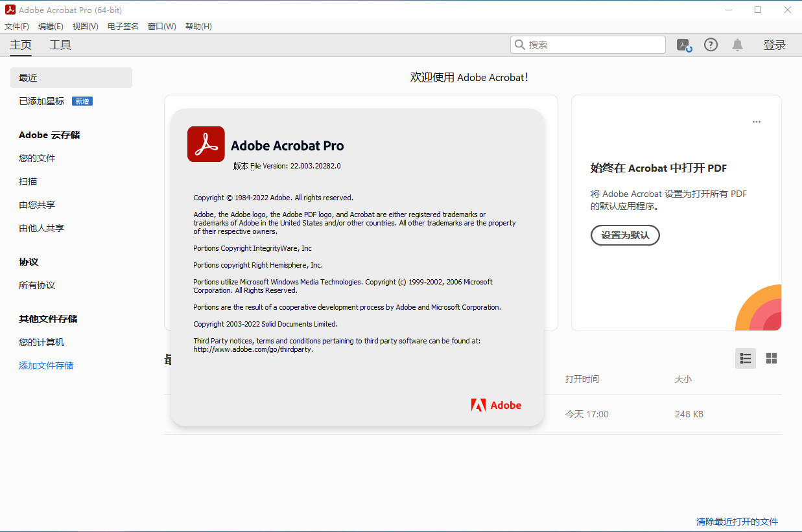Click the Acrobat icon in title bar
This screenshot has width=802, height=532.
pyautogui.click(x=10, y=10)
